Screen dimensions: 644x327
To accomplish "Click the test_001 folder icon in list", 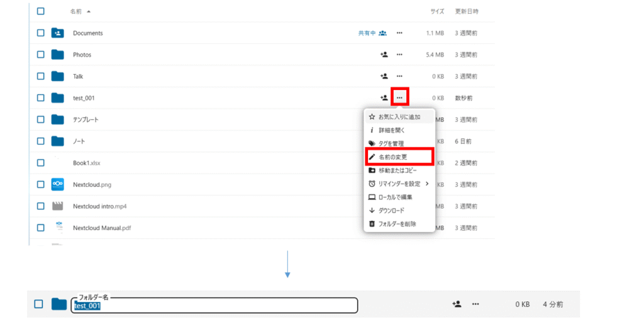I will pyautogui.click(x=58, y=97).
